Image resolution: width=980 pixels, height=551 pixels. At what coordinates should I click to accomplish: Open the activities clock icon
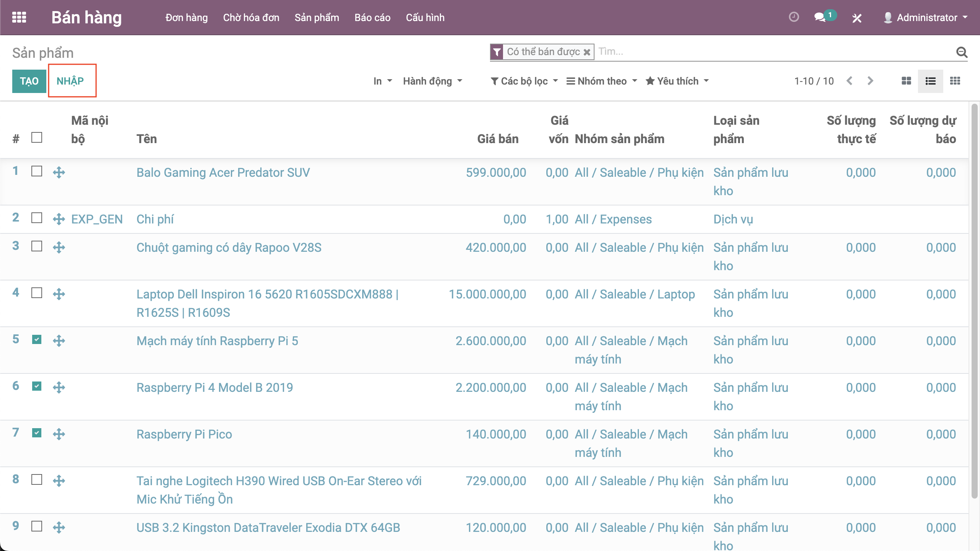tap(794, 17)
